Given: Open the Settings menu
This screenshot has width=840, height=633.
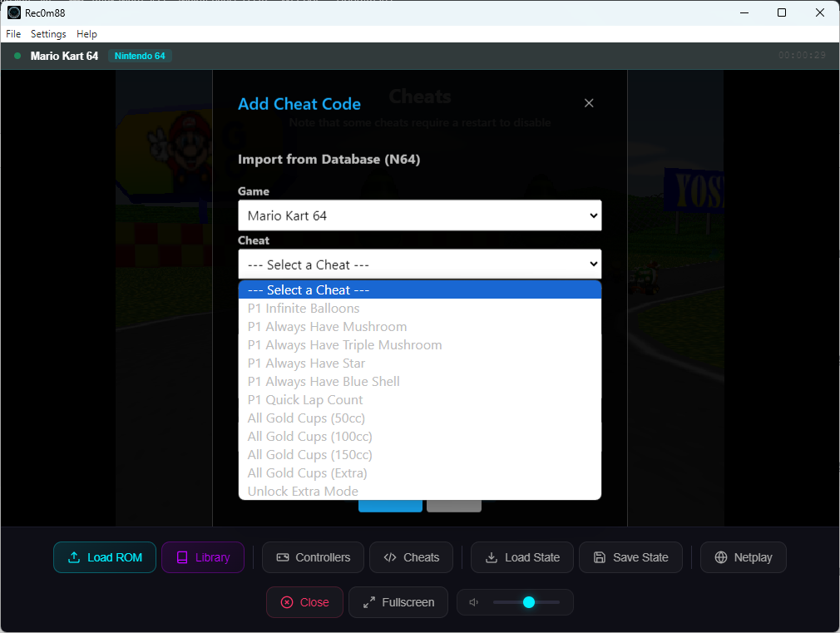Looking at the screenshot, I should point(48,34).
